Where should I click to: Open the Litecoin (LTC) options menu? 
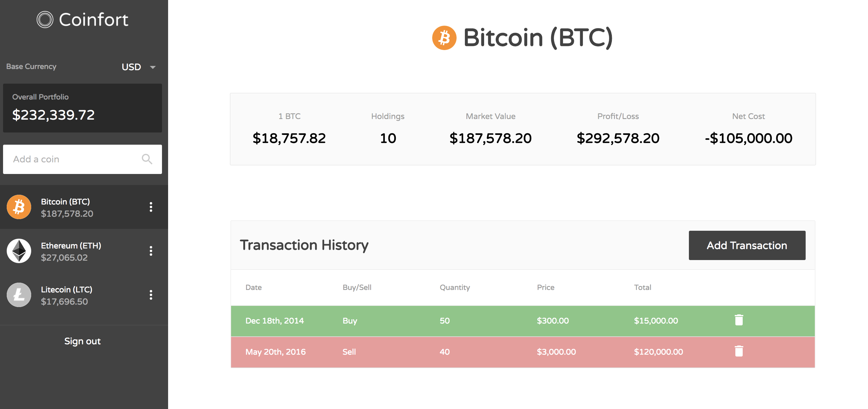click(x=151, y=295)
